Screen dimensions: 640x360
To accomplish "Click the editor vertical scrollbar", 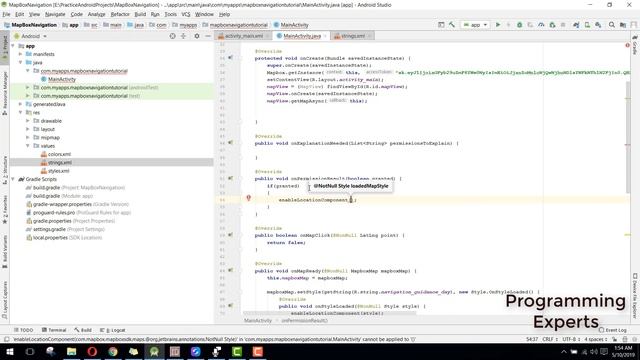I will pos(628,137).
